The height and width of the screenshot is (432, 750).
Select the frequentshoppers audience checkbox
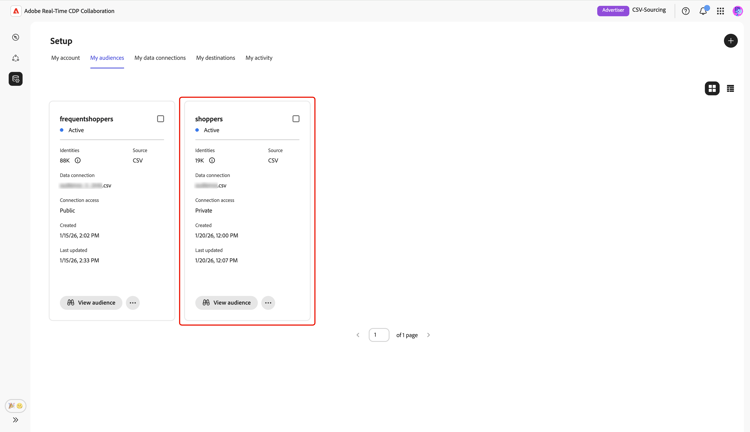(x=161, y=119)
